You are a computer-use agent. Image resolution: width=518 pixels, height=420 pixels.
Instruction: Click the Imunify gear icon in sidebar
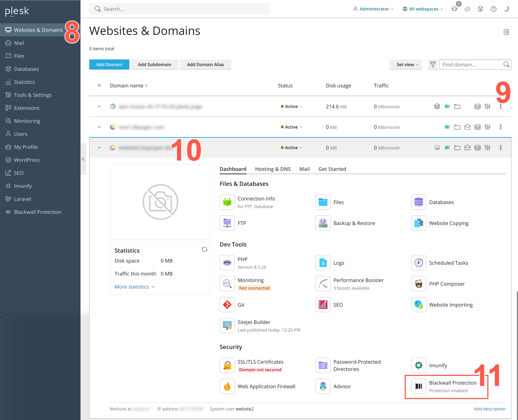pyautogui.click(x=8, y=186)
